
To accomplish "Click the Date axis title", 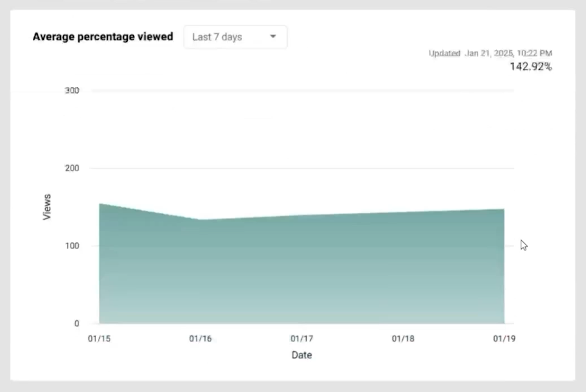I will coord(301,355).
